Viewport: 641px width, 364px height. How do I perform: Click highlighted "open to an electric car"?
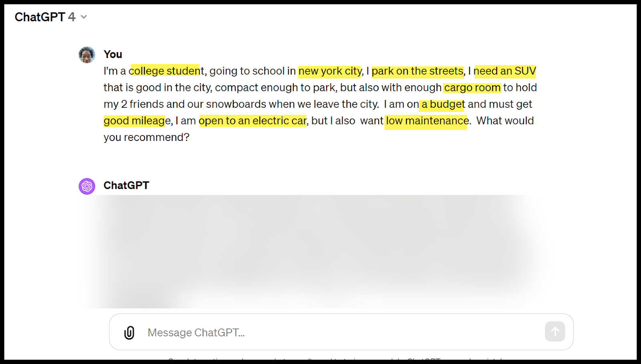[252, 121]
